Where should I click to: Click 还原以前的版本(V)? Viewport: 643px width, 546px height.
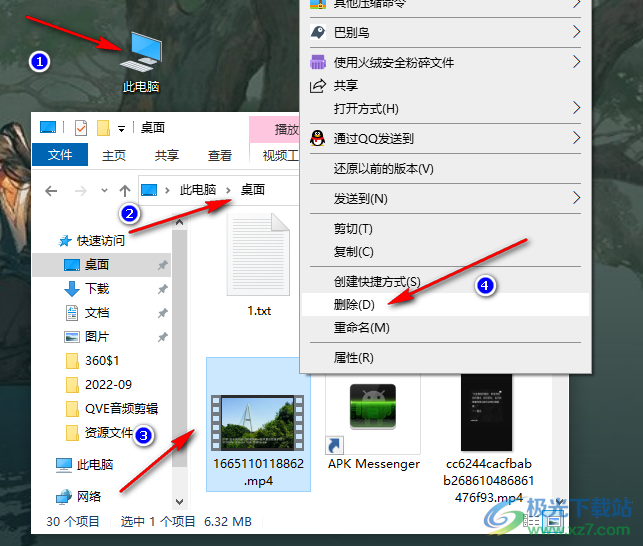coord(445,168)
